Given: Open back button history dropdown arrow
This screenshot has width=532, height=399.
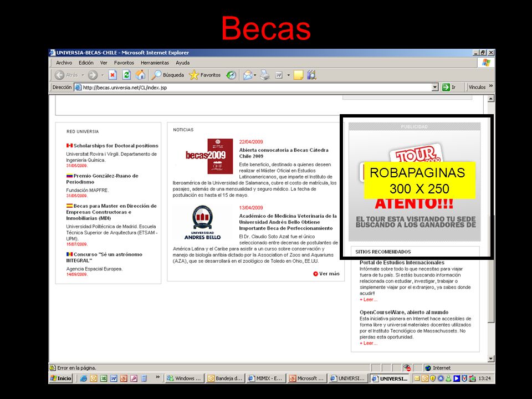Looking at the screenshot, I should 83,75.
